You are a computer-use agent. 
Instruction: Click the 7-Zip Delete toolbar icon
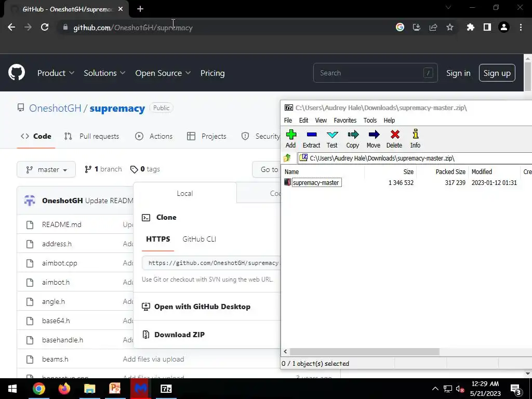(394, 139)
